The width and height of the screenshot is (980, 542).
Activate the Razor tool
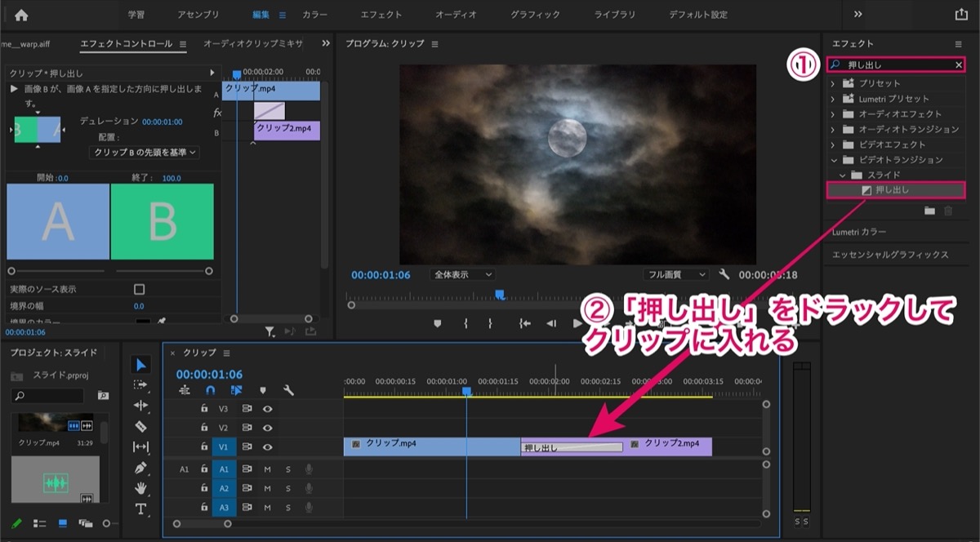coord(141,426)
